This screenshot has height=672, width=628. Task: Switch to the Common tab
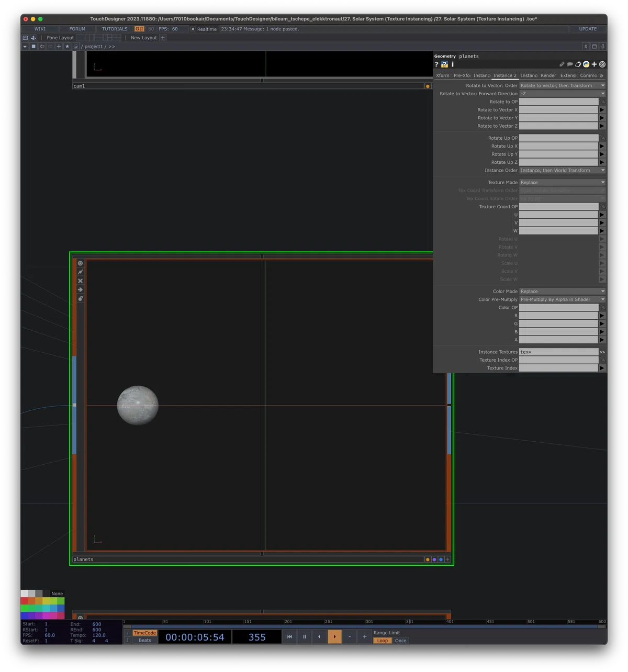(x=589, y=75)
